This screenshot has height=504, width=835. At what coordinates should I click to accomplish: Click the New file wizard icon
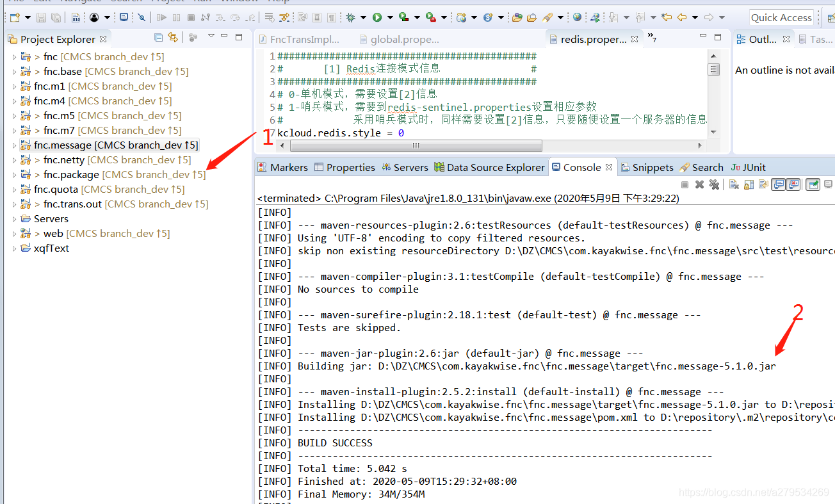tap(14, 17)
